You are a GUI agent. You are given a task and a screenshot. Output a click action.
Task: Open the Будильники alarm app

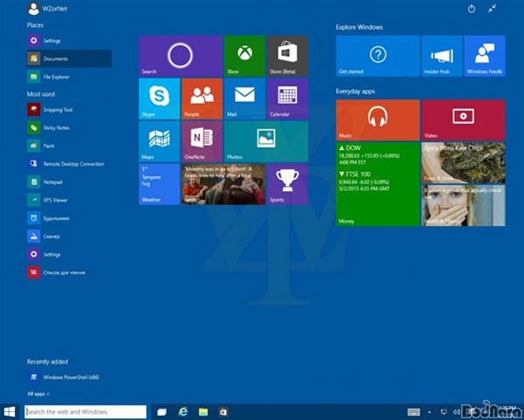[x=69, y=218]
